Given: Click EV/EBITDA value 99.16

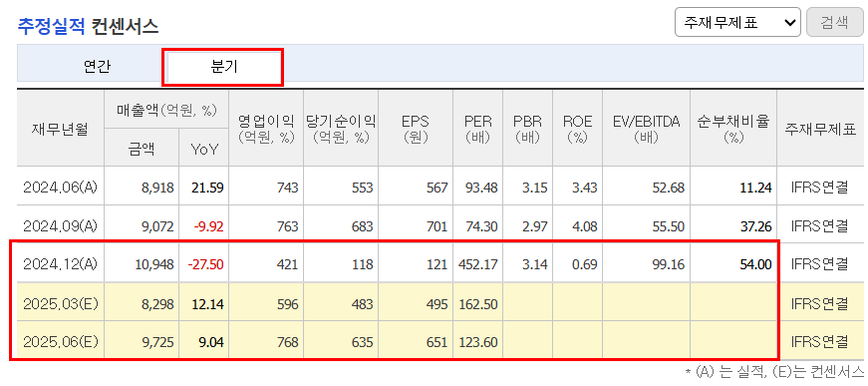Looking at the screenshot, I should click(x=669, y=265).
